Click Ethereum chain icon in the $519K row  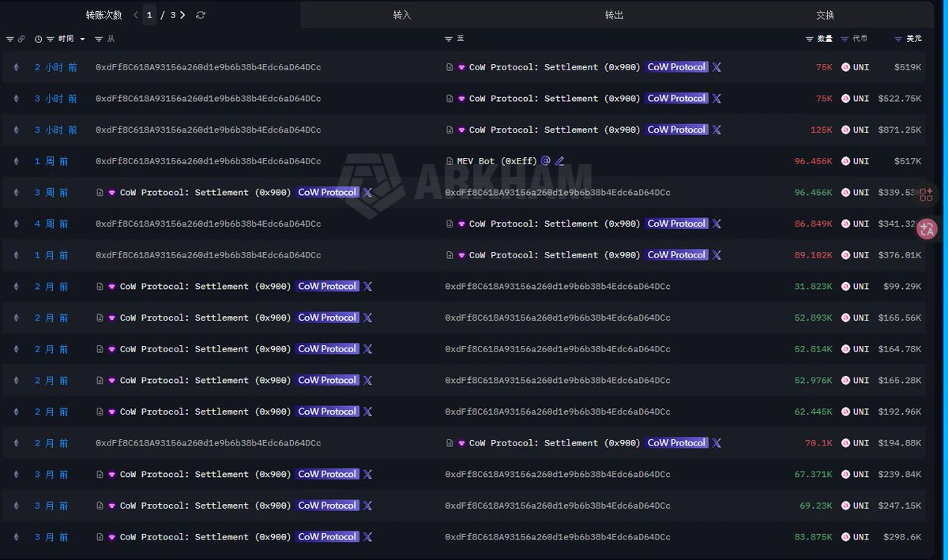pos(16,67)
